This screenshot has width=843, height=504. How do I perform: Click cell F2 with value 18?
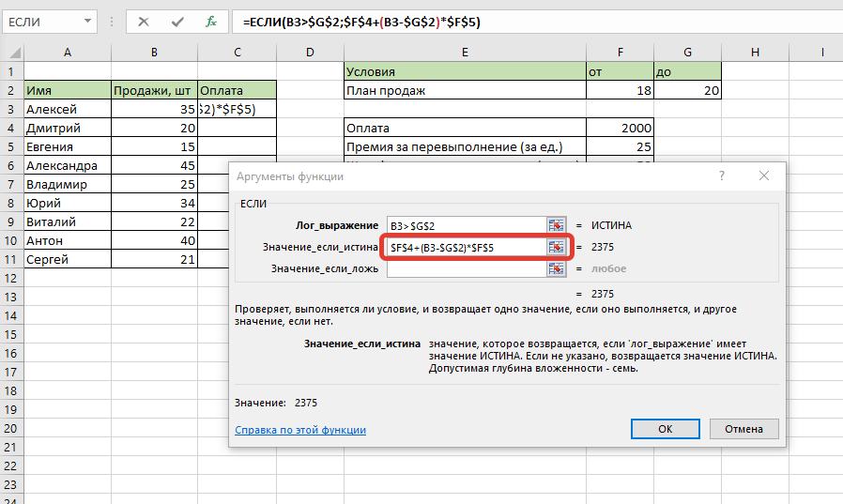point(621,90)
